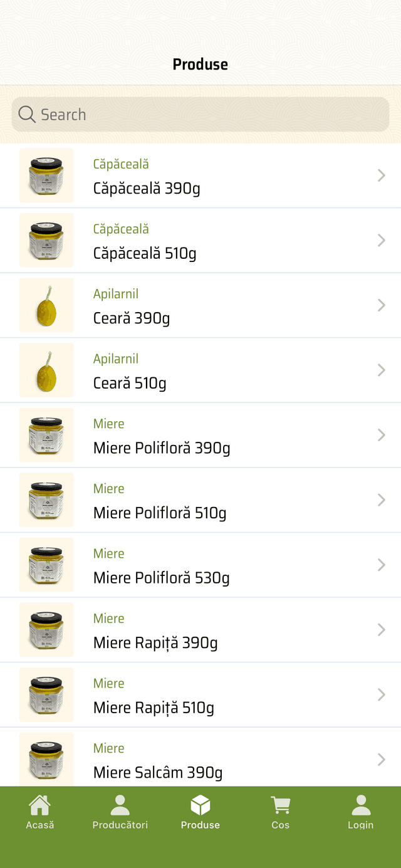Click the search magnifier icon
This screenshot has width=401, height=868.
[x=27, y=114]
